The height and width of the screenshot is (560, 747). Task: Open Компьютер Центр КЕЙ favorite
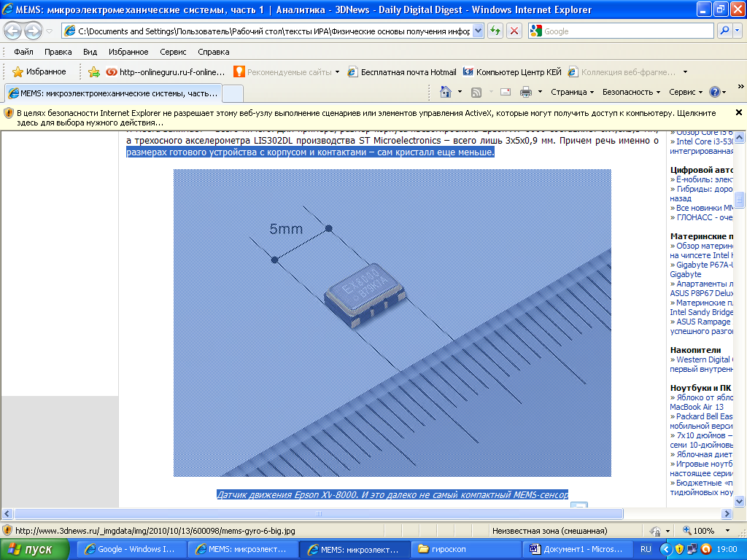pos(512,72)
